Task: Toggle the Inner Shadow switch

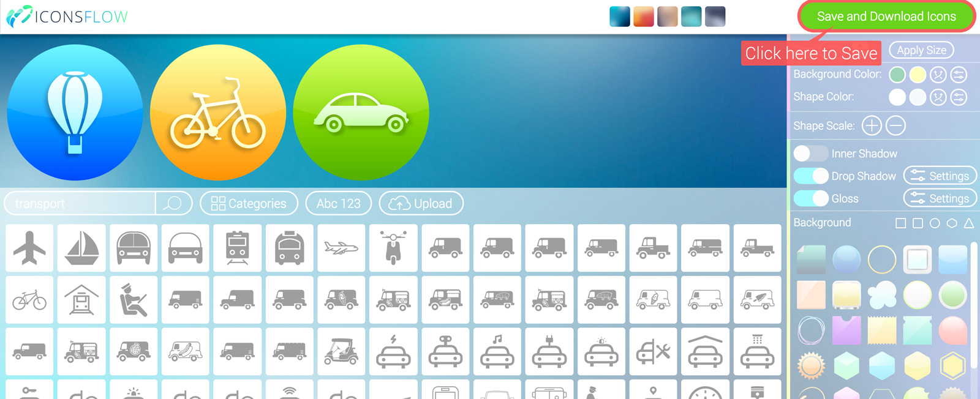Action: [810, 153]
